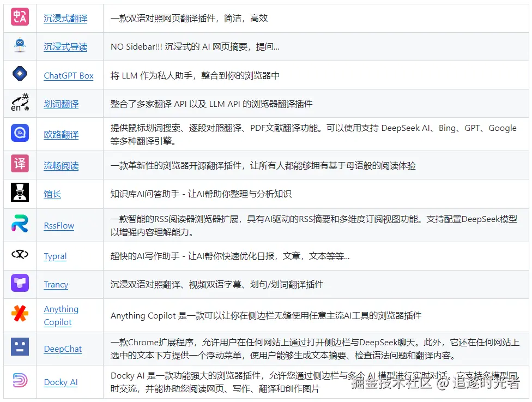Select text '超快的AI写作助手'
The width and height of the screenshot is (532, 402).
[145, 256]
